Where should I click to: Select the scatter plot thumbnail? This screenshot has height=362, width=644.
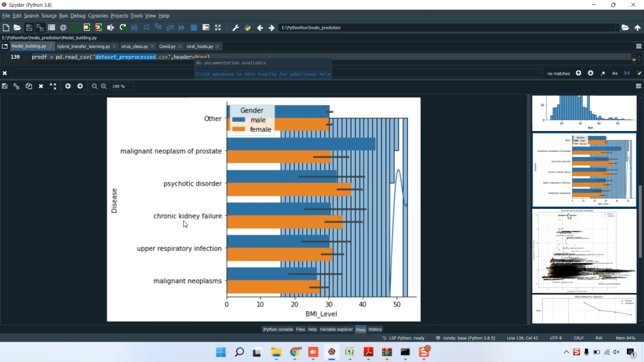coord(584,251)
